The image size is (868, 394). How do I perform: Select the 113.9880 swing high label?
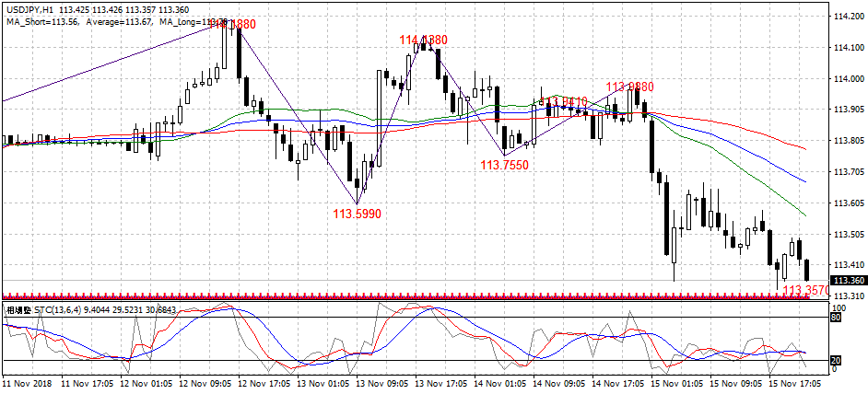pyautogui.click(x=629, y=87)
